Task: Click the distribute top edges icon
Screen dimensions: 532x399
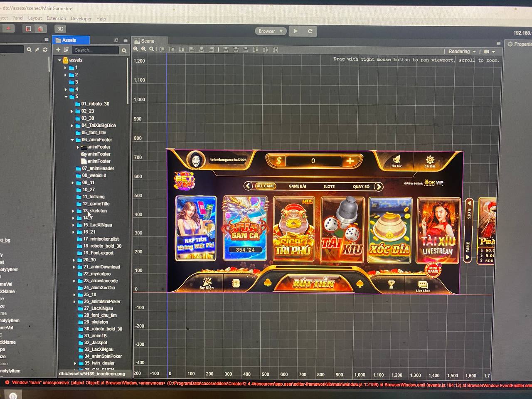Action: tap(226, 49)
